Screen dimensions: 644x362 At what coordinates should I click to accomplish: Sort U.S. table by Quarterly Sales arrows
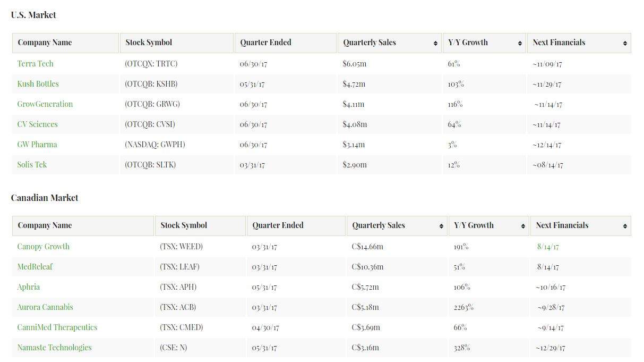point(435,43)
